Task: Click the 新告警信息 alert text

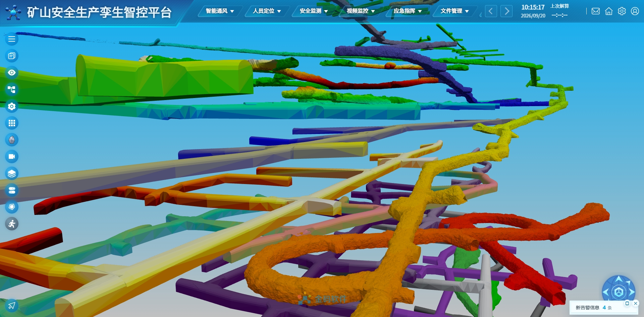Action: 587,308
